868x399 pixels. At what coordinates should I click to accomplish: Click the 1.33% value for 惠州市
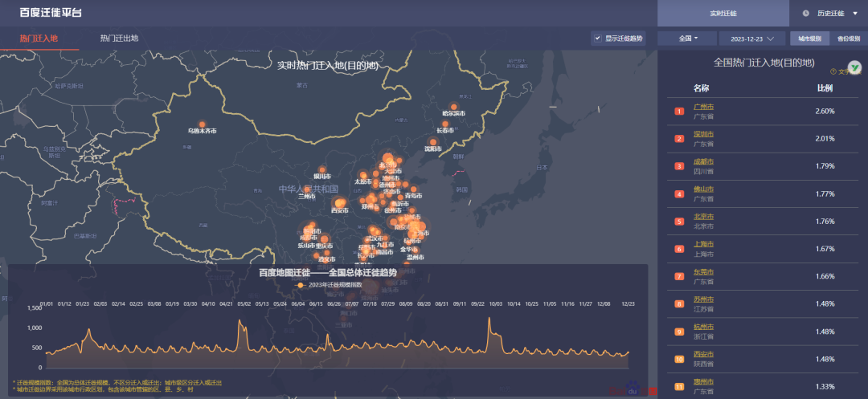click(x=825, y=386)
